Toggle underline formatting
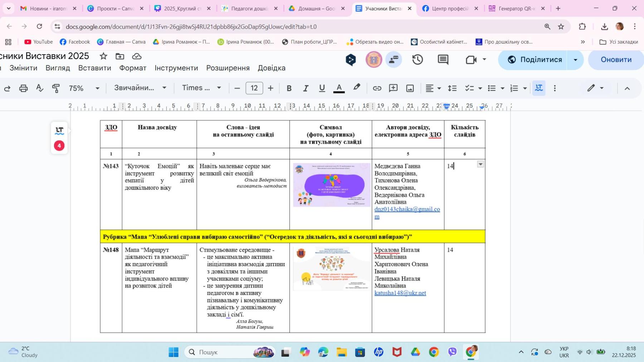This screenshot has width=644, height=362. [x=322, y=88]
